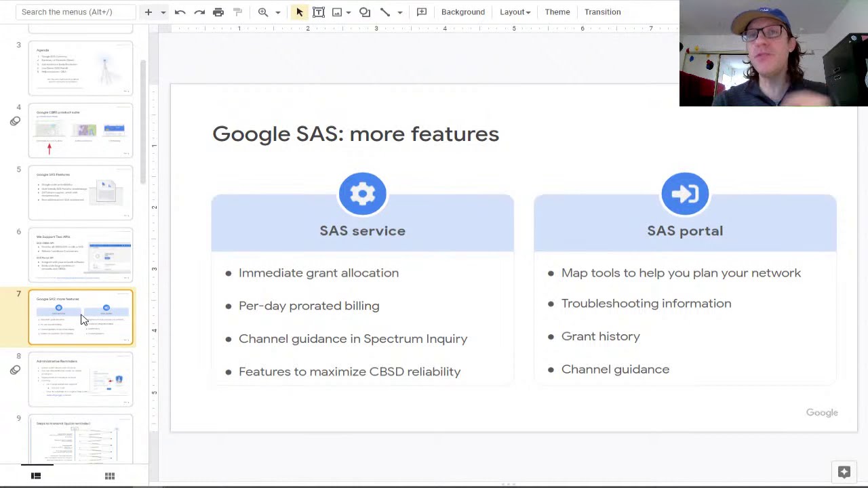
Task: Select slide 7 thumbnail in filmstrip
Action: pyautogui.click(x=81, y=317)
